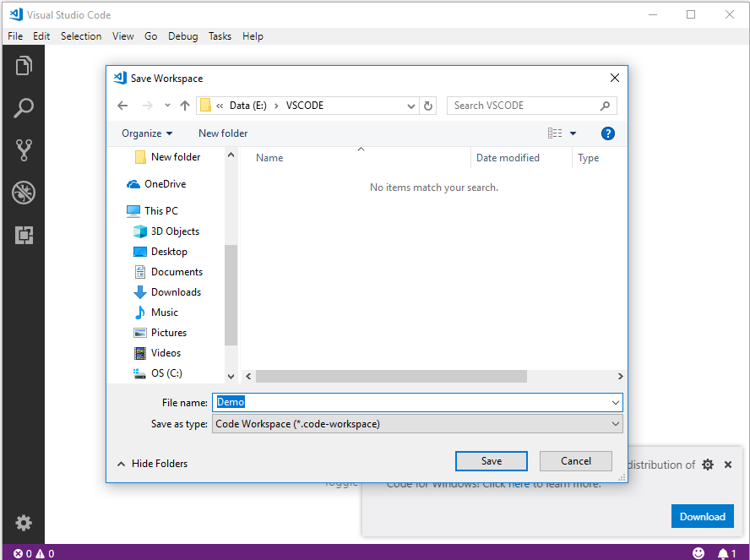750x560 pixels.
Task: Open the File menu
Action: [x=15, y=36]
